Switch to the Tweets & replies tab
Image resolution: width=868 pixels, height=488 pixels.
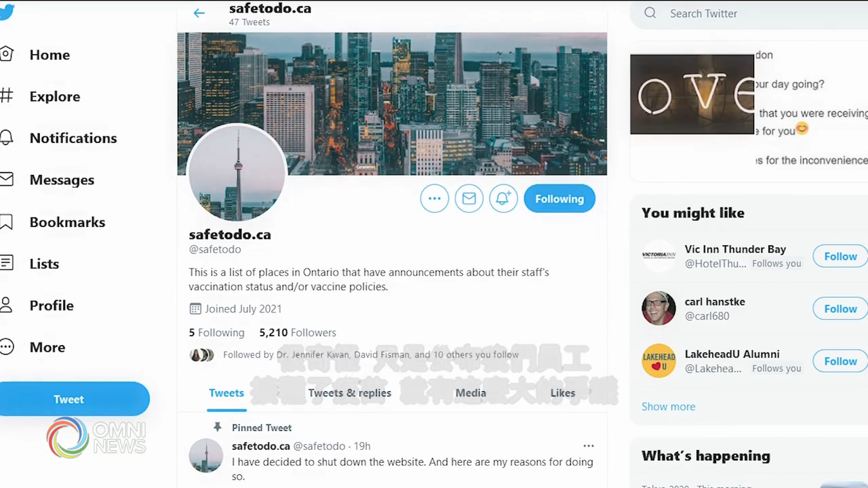[350, 392]
